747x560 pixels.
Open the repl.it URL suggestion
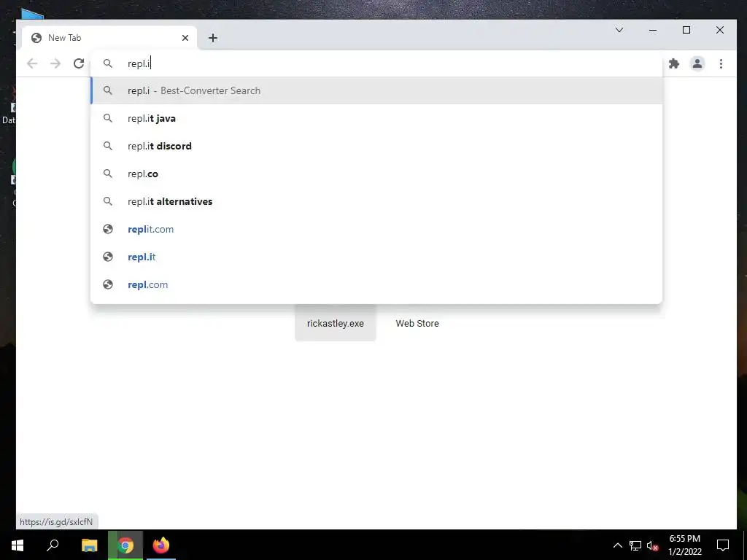376,257
